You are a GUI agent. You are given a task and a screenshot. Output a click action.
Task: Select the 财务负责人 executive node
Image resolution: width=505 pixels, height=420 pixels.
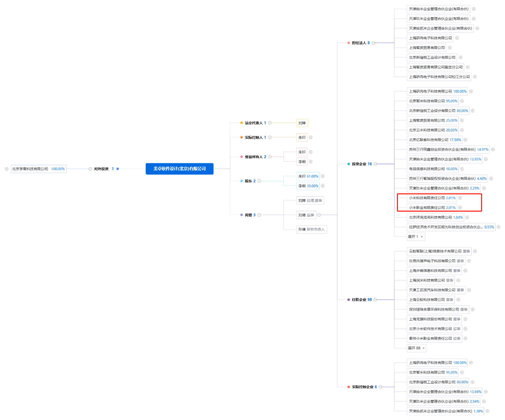[x=311, y=229]
